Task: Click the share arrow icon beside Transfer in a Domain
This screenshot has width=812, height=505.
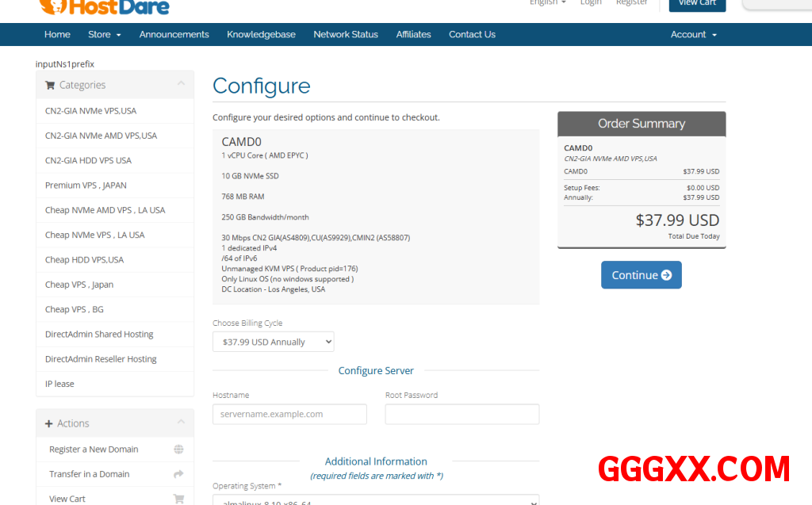Action: (x=178, y=474)
